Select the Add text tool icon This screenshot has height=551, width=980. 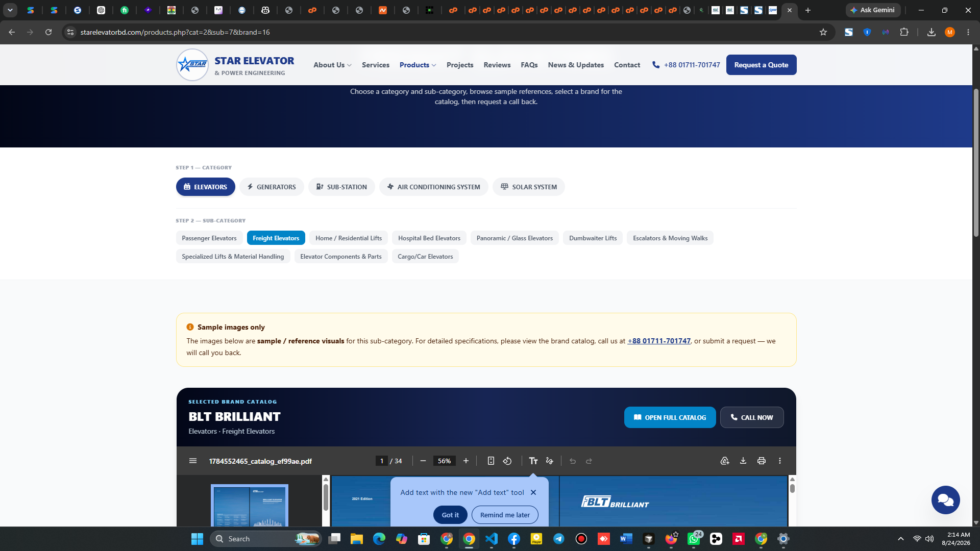pyautogui.click(x=533, y=461)
